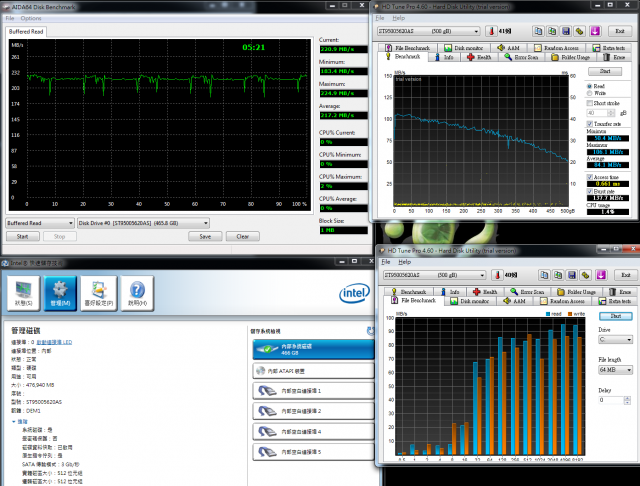Image resolution: width=640 pixels, height=486 pixels.
Task: Click Delay input field in File Benchmark
Action: coord(611,400)
